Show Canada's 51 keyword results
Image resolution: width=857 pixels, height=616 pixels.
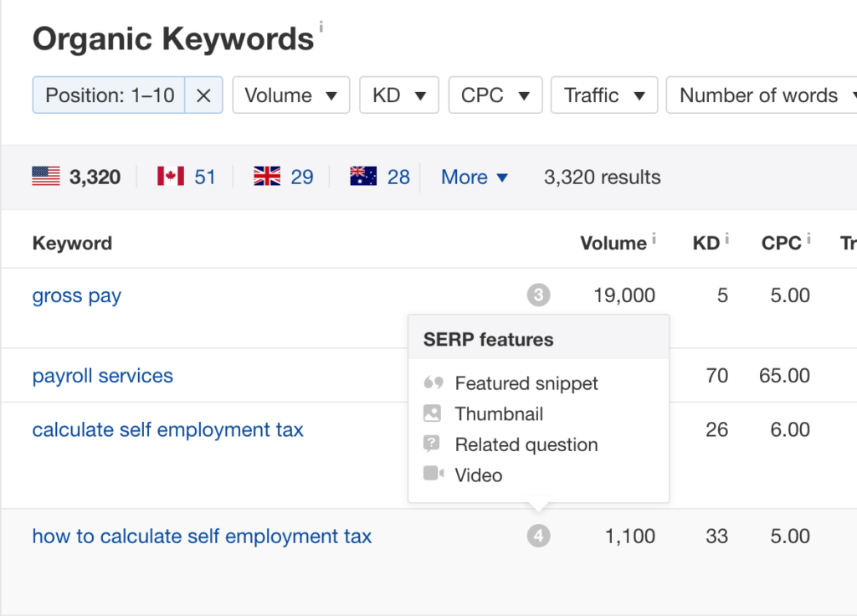tap(205, 177)
